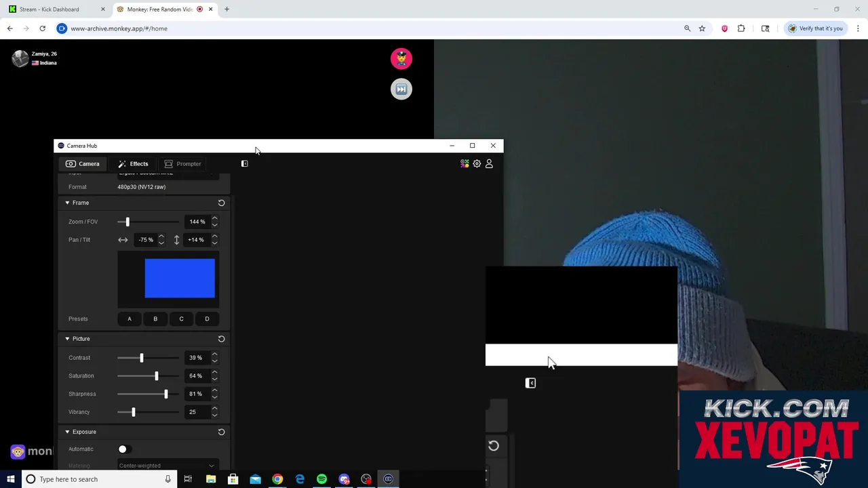Click the Contrast slider handle
This screenshot has height=488, width=868.
[x=141, y=358]
